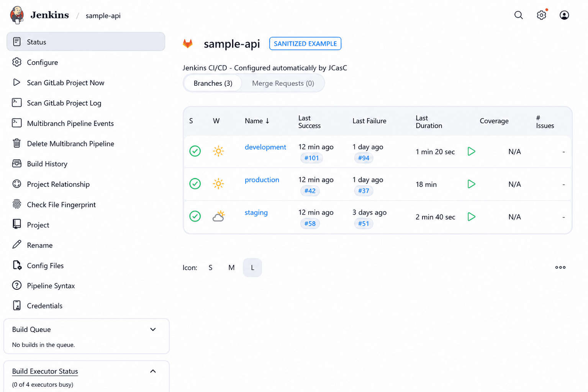This screenshot has width=588, height=392.
Task: Click the Pipeline Syntax help icon
Action: (x=17, y=285)
